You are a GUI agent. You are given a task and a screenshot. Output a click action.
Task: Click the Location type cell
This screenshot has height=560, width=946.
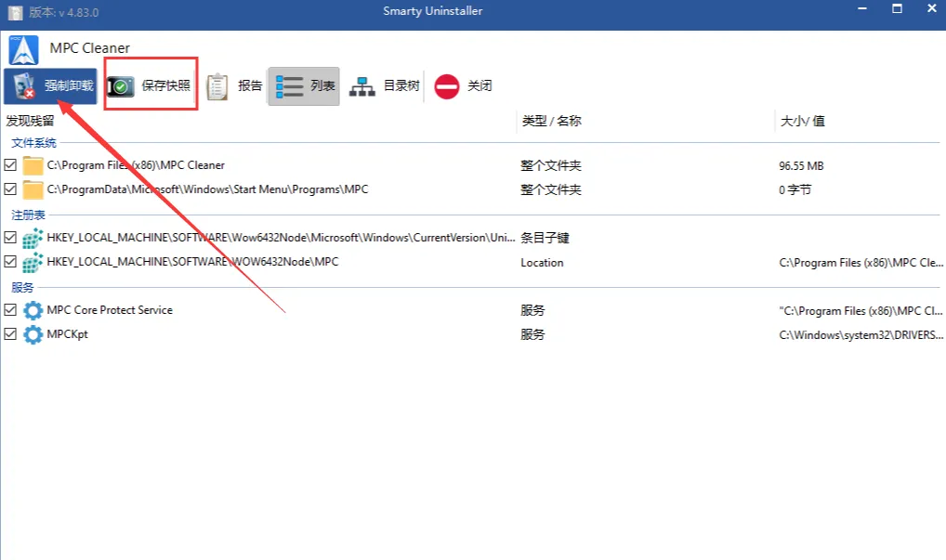coord(542,262)
